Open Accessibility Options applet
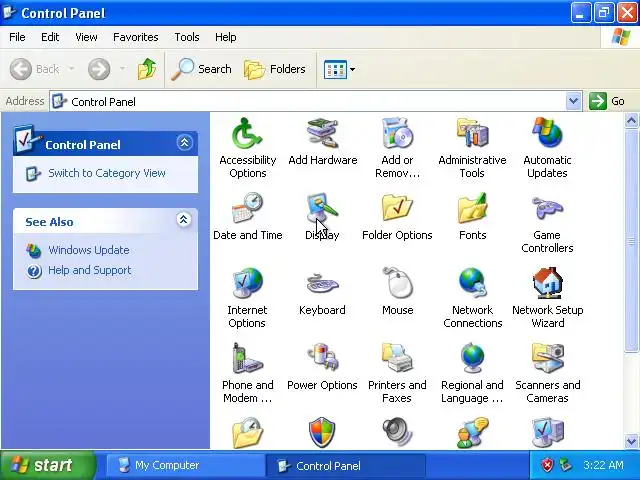This screenshot has height=480, width=640. click(x=247, y=133)
